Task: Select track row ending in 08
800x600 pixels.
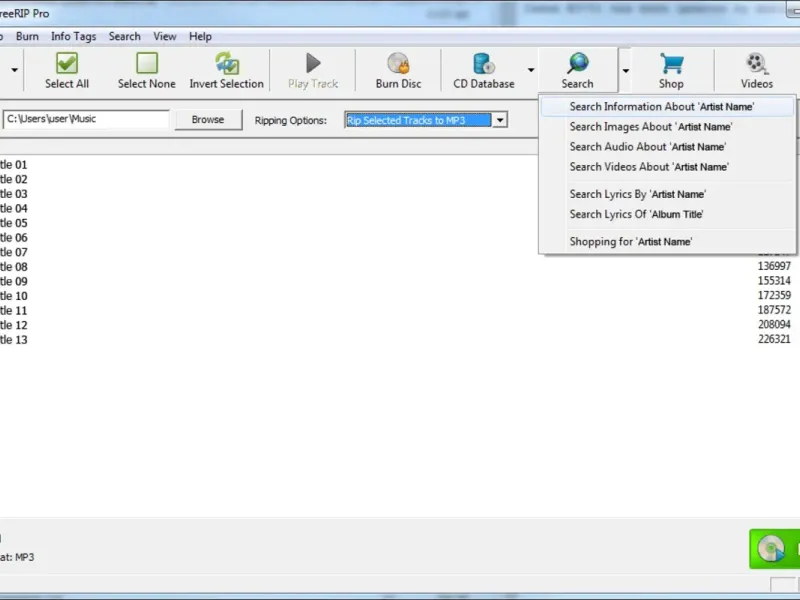Action: pyautogui.click(x=14, y=267)
